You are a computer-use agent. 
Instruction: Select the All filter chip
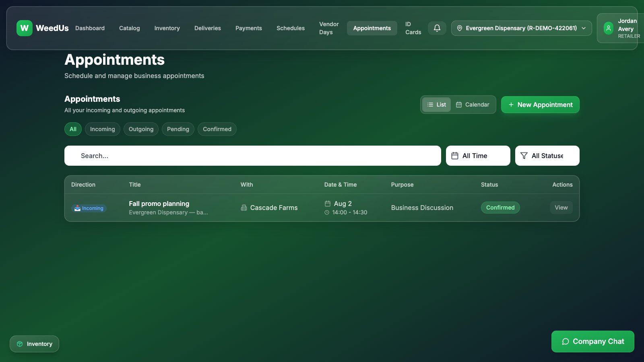pyautogui.click(x=73, y=129)
